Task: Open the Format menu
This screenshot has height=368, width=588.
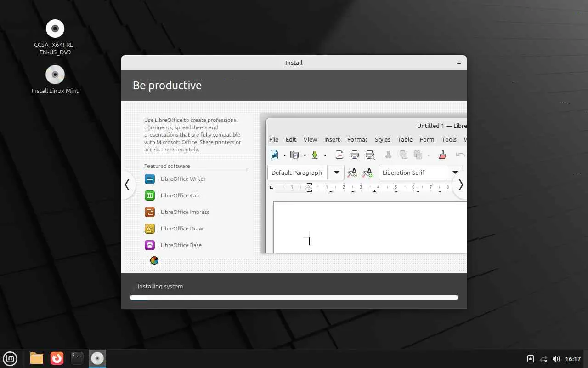Action: pos(357,139)
